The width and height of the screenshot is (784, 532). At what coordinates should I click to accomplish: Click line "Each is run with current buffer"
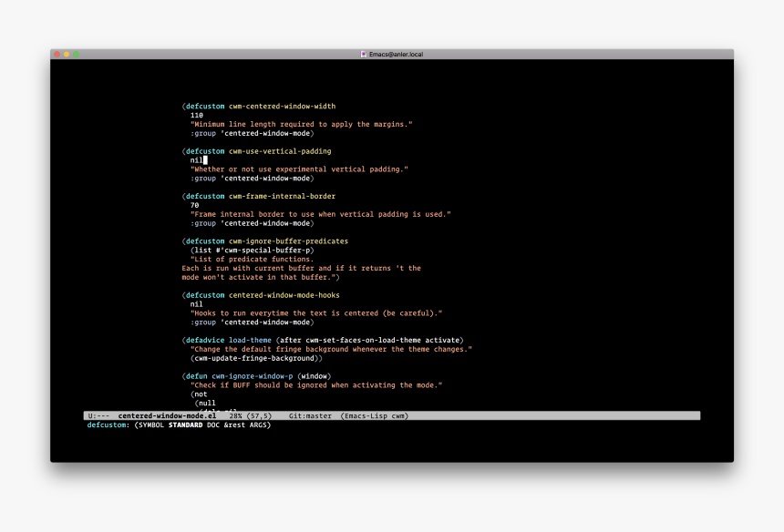click(x=302, y=268)
